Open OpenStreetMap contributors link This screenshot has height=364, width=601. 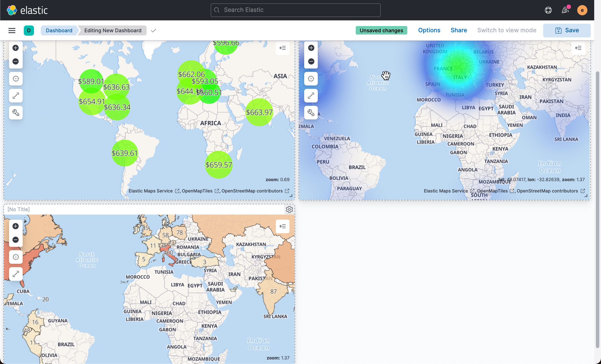[x=252, y=191]
